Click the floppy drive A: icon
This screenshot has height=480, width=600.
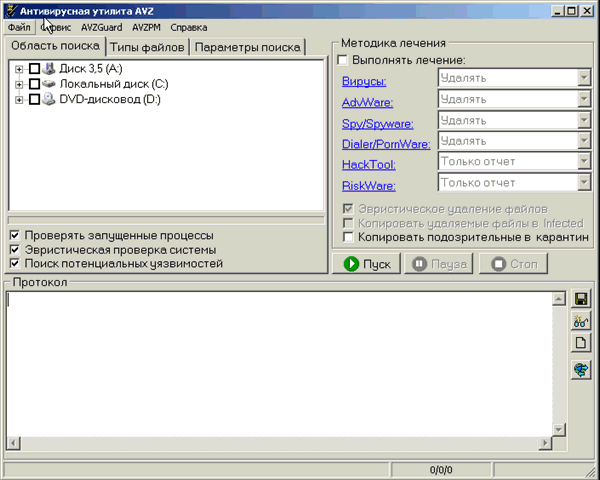click(49, 69)
